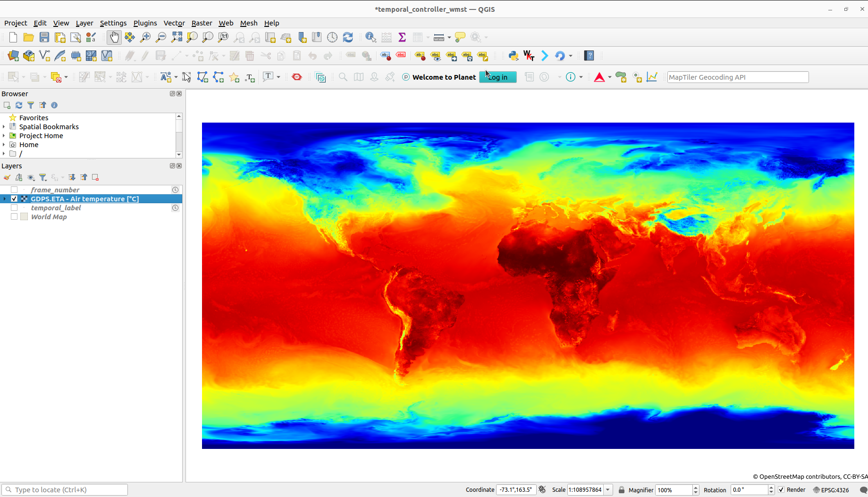The width and height of the screenshot is (868, 497).
Task: Click the Save Project floppy icon
Action: (x=44, y=37)
